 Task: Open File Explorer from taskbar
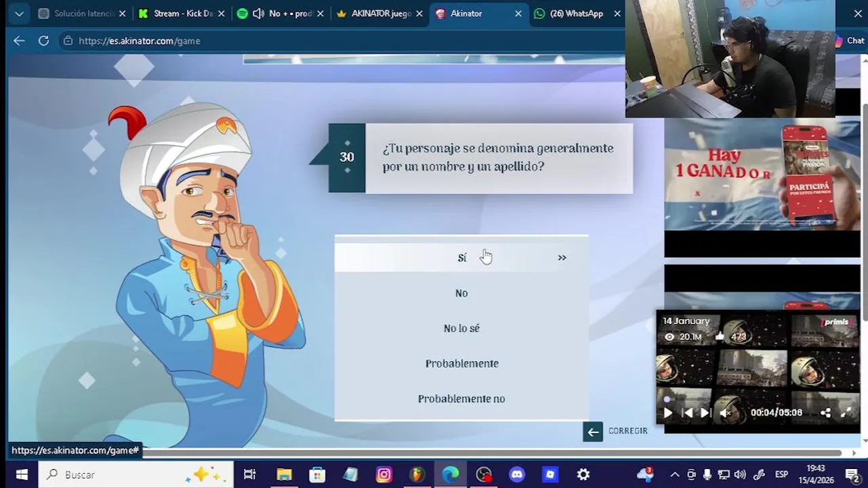(284, 474)
